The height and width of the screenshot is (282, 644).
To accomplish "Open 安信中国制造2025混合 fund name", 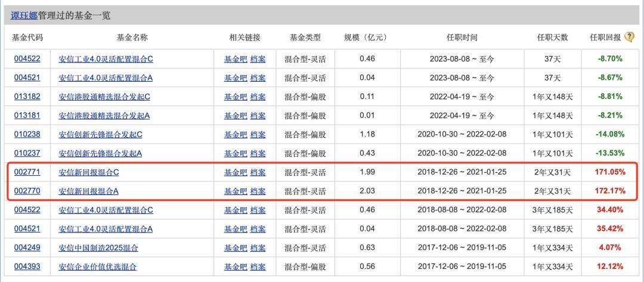I will coord(98,247).
